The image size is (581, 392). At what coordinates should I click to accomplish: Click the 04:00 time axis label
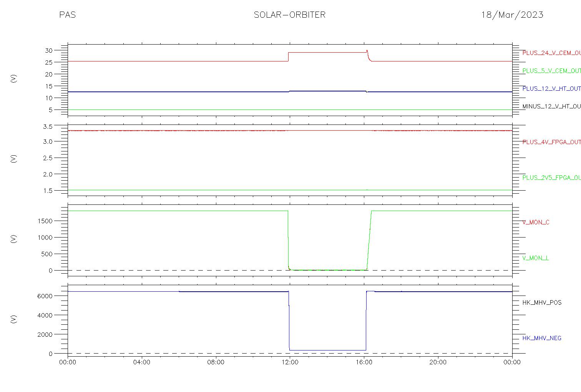pyautogui.click(x=142, y=362)
